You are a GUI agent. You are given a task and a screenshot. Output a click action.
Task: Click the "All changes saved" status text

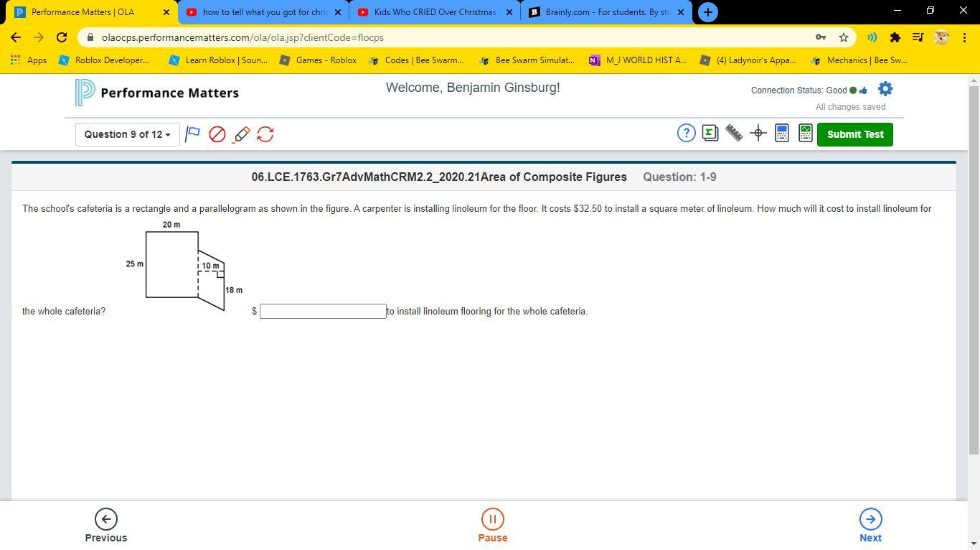click(850, 107)
